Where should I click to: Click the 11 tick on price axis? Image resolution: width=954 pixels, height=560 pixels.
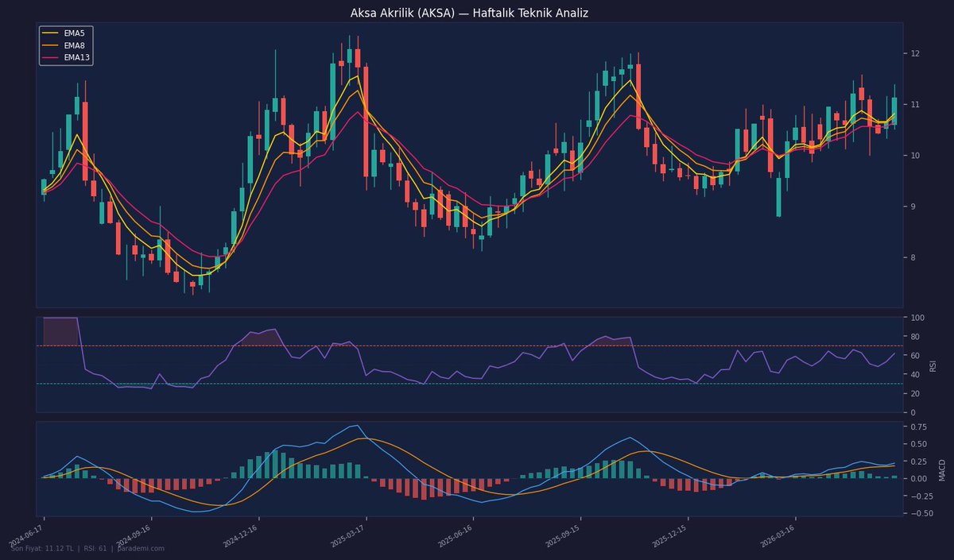[x=914, y=104]
